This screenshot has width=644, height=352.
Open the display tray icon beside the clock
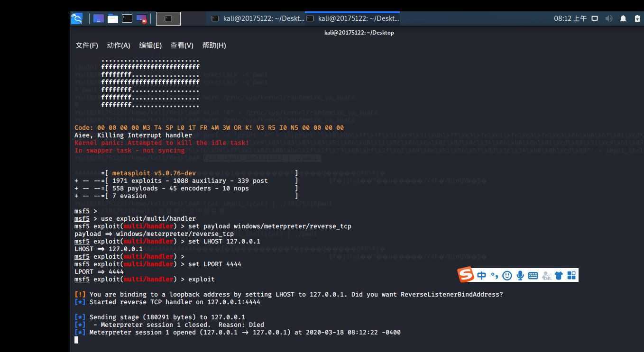click(x=595, y=18)
